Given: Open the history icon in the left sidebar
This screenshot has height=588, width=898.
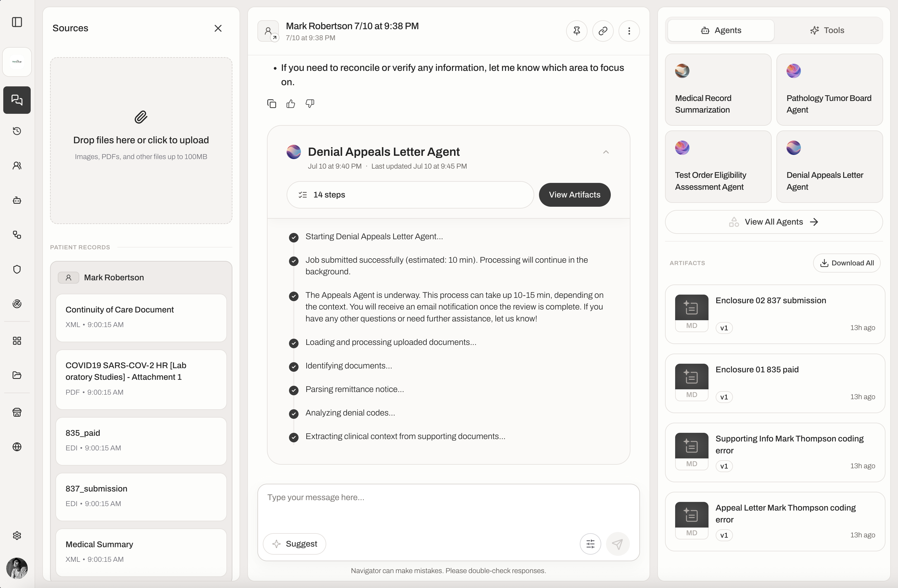Looking at the screenshot, I should tap(17, 131).
